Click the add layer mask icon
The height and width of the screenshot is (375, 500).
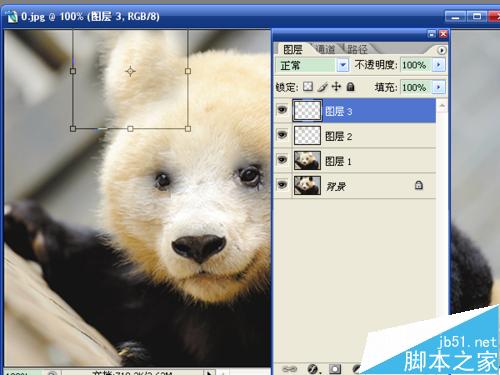pos(335,369)
